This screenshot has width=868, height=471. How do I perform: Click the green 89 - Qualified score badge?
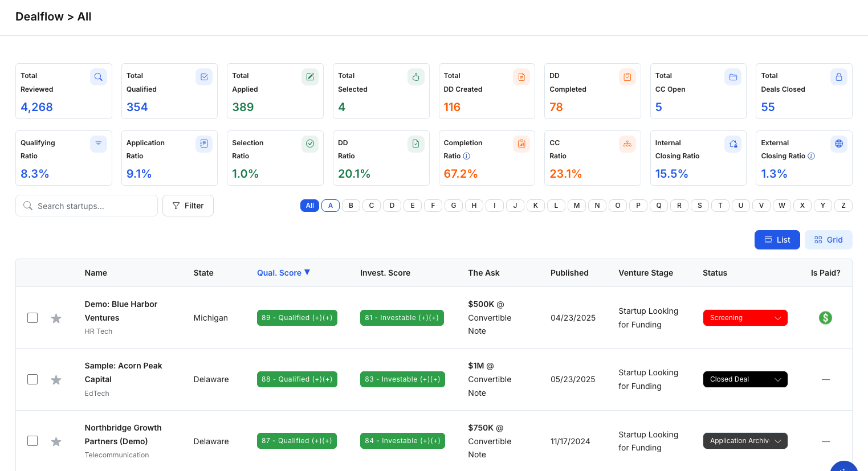(297, 318)
